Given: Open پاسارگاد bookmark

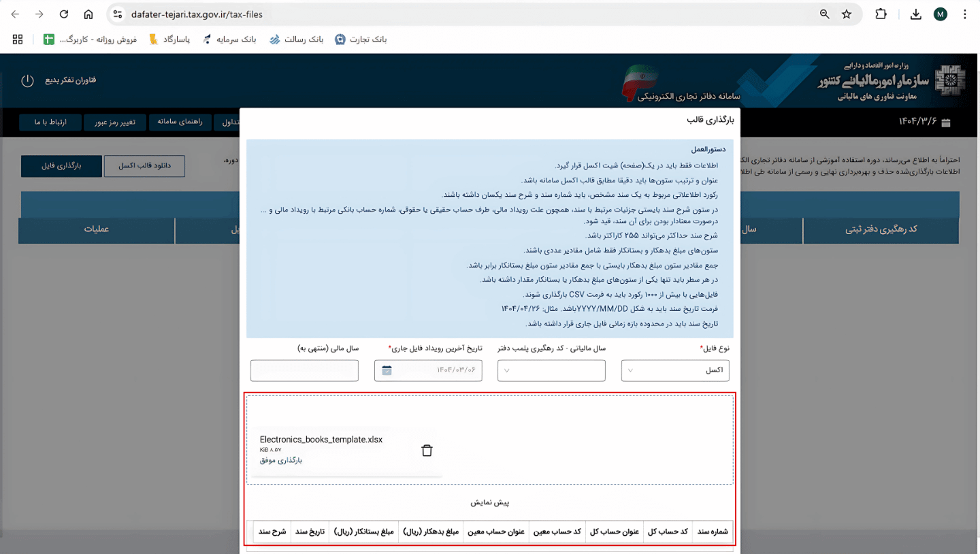Looking at the screenshot, I should pyautogui.click(x=169, y=39).
